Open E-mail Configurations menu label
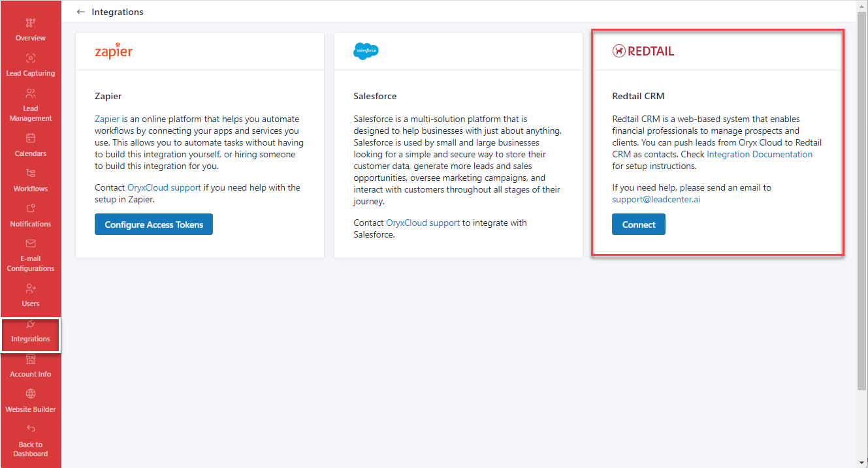This screenshot has height=468, width=868. pyautogui.click(x=31, y=264)
